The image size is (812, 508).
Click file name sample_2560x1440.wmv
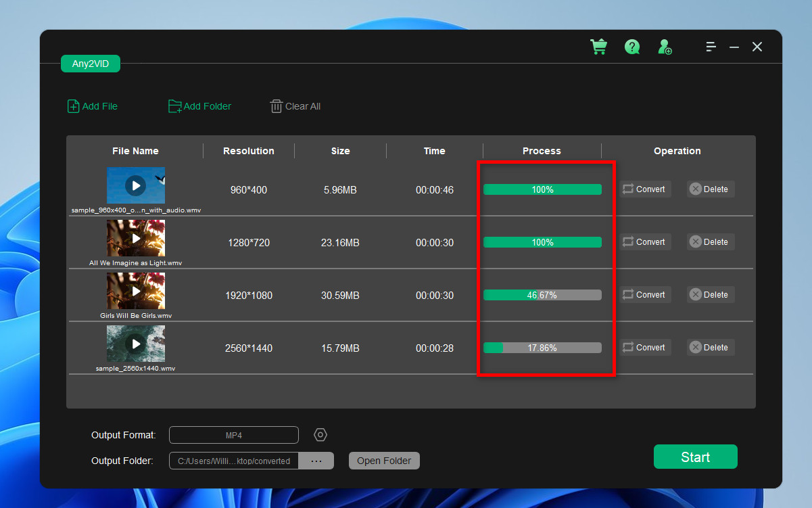point(136,369)
